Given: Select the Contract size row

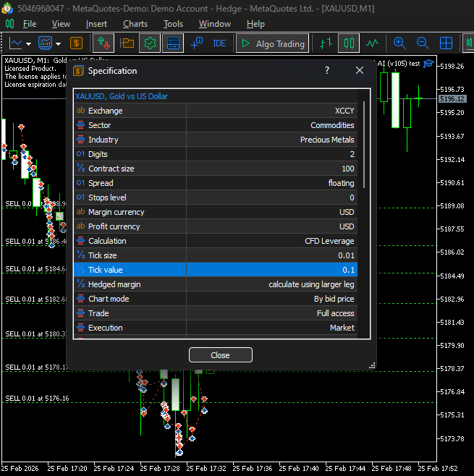Looking at the screenshot, I should coord(216,169).
